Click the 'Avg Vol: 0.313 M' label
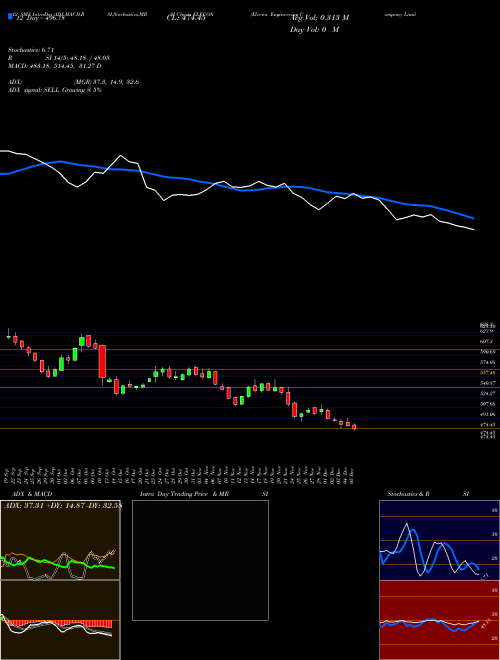500x660 pixels. click(x=319, y=17)
